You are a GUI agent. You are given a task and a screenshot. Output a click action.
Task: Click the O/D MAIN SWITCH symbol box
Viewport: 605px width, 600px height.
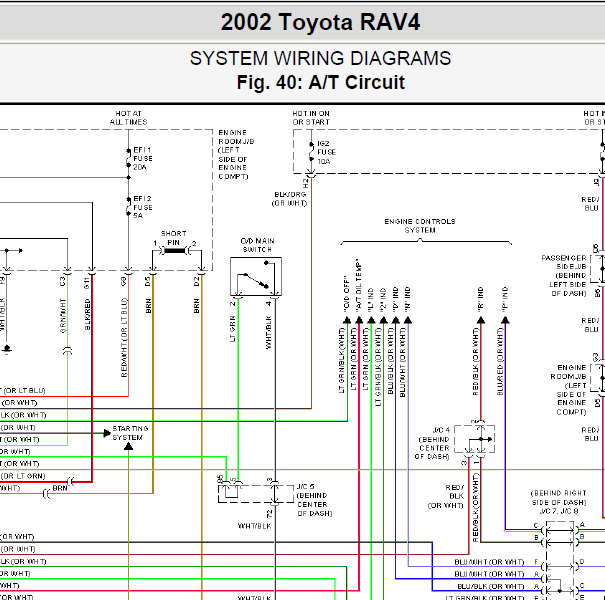(x=256, y=277)
